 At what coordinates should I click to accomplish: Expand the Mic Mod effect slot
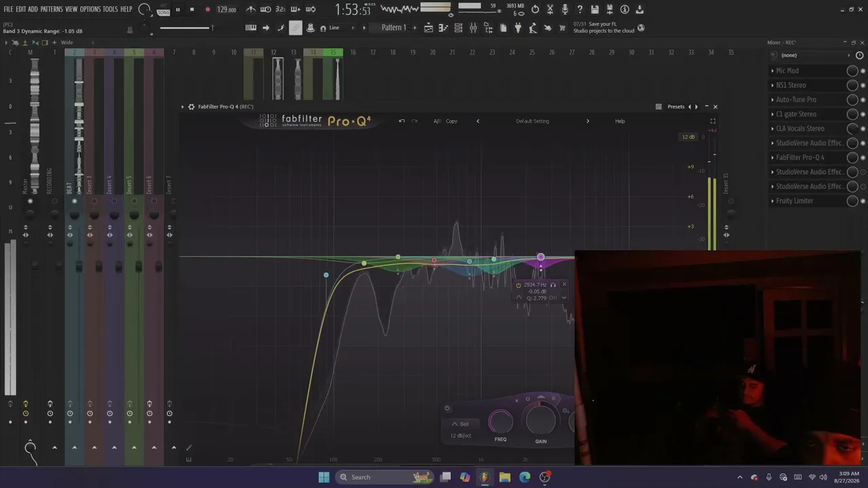coord(772,70)
